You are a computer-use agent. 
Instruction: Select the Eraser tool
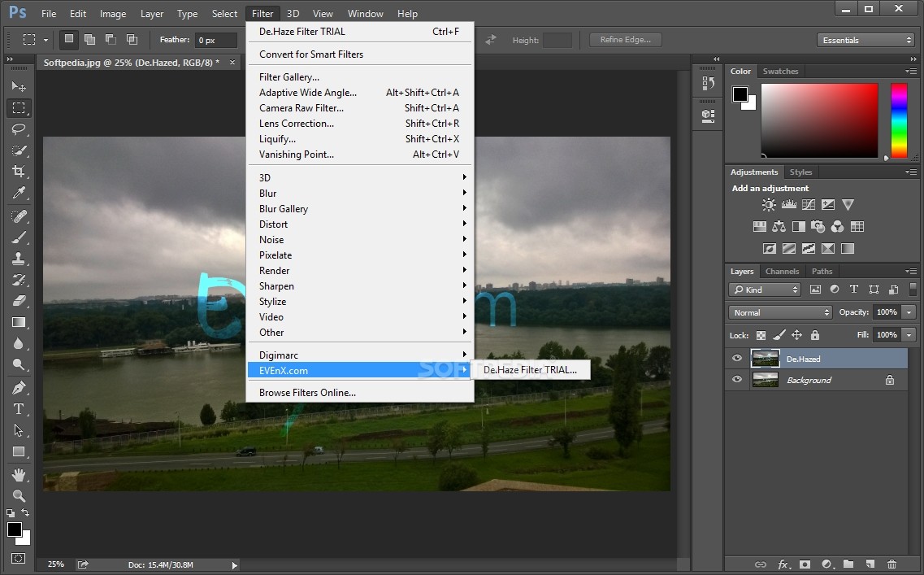coord(19,302)
